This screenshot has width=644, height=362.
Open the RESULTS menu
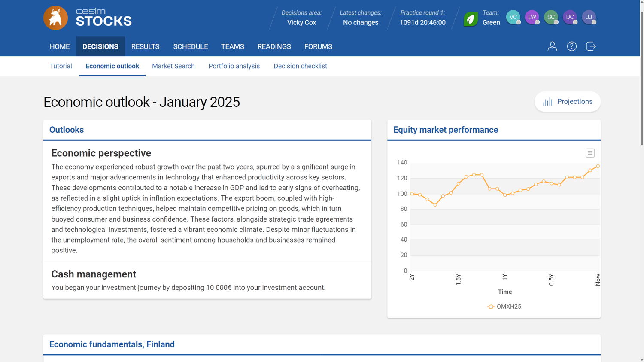[x=146, y=46]
